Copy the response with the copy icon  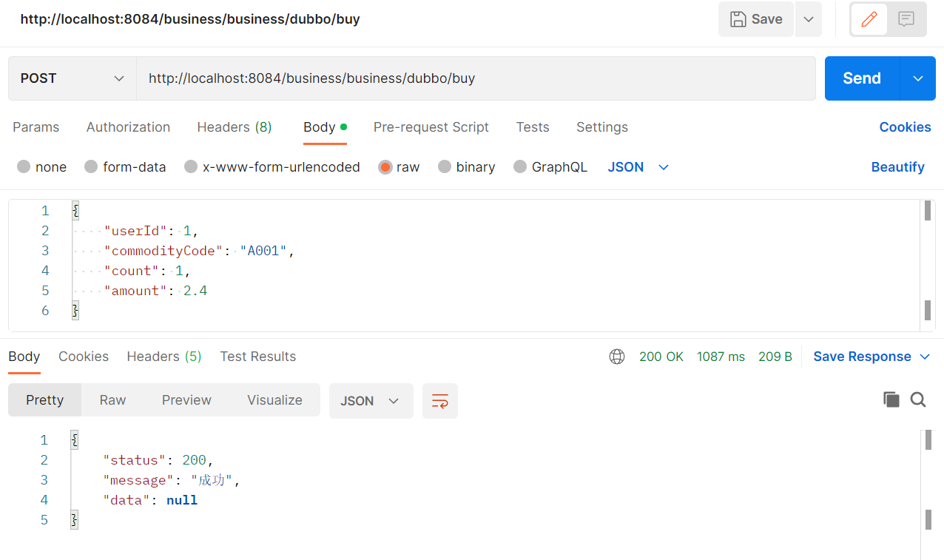click(891, 400)
